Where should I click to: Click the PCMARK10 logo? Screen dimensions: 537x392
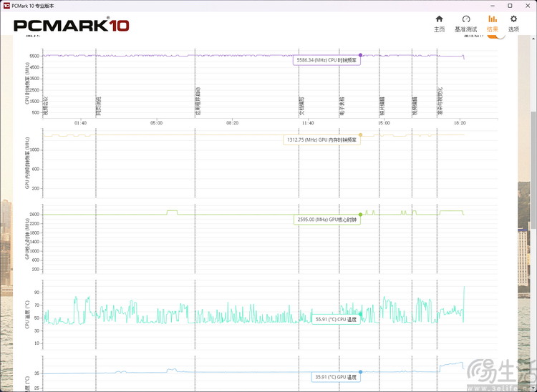(x=71, y=26)
